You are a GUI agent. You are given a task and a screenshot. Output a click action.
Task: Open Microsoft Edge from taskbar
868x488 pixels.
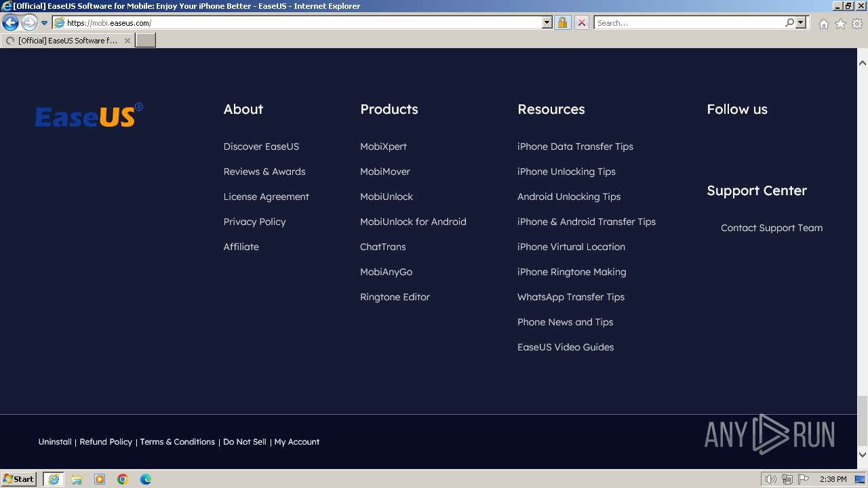click(146, 479)
